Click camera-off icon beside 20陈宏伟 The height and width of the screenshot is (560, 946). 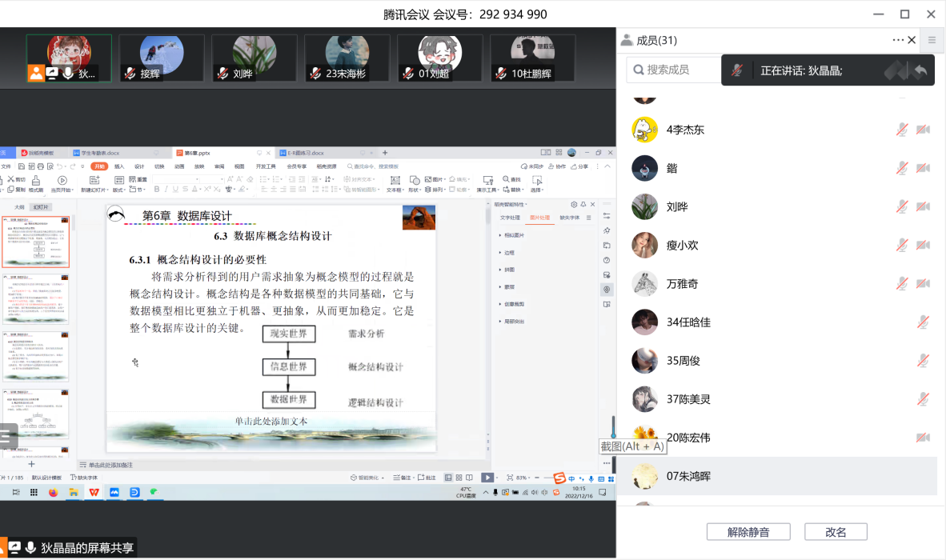923,438
